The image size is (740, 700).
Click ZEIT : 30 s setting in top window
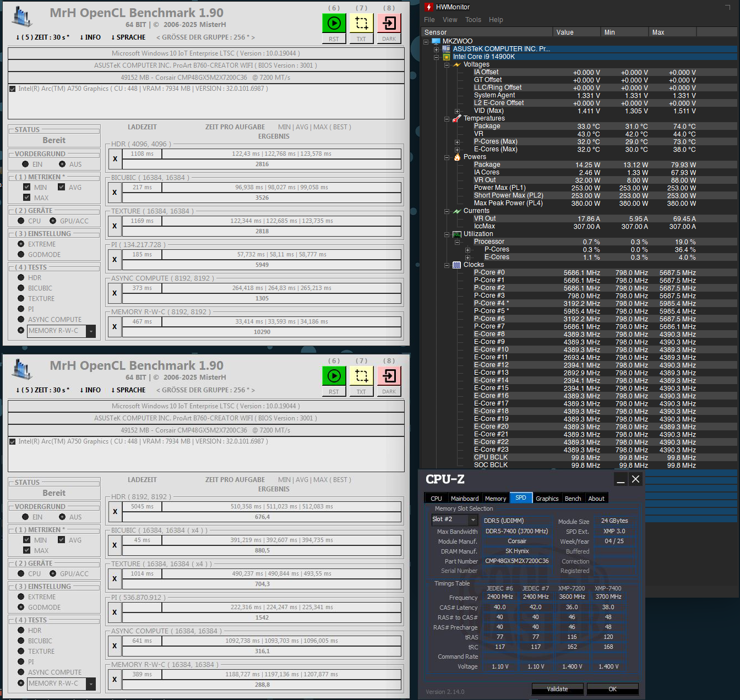(x=42, y=37)
